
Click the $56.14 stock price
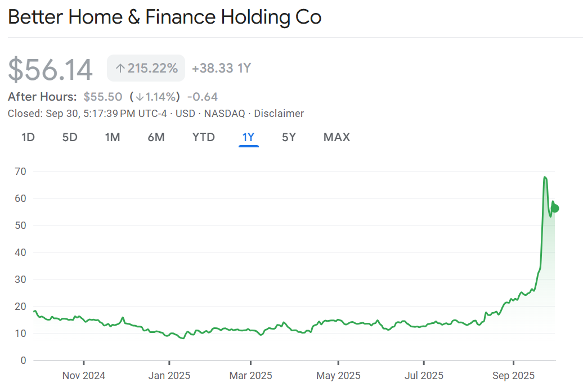[50, 69]
